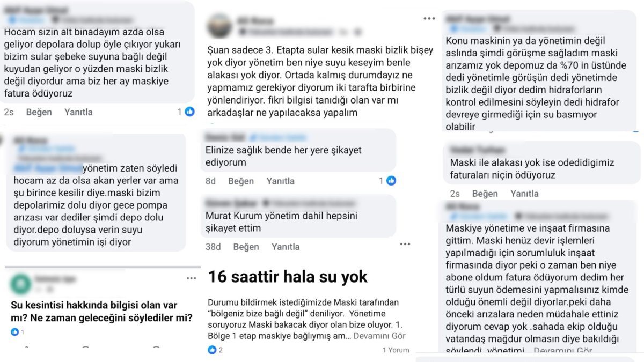The height and width of the screenshot is (362, 644).
Task: Click like reaction beside "Elinize sağlık" comment
Action: (391, 181)
